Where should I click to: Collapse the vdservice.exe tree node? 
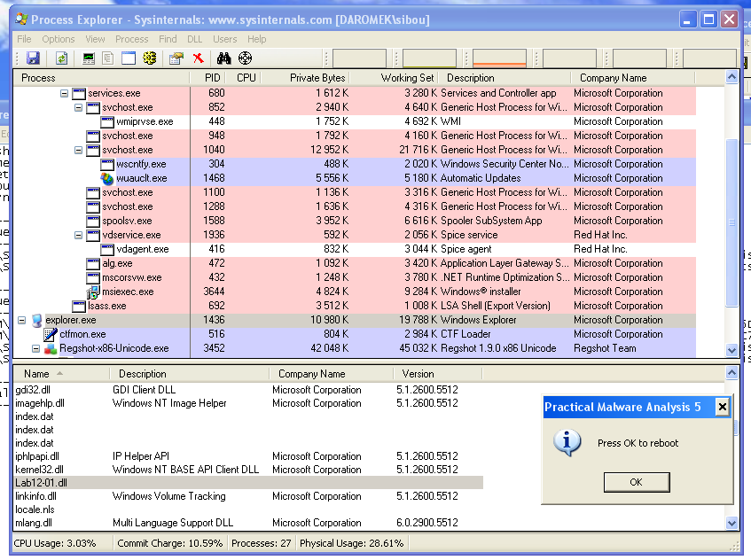click(x=78, y=235)
